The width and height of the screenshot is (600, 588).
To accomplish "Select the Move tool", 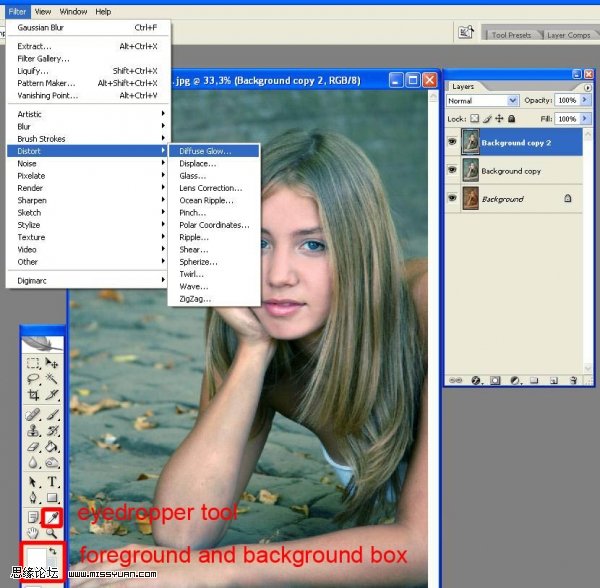I will tap(52, 362).
